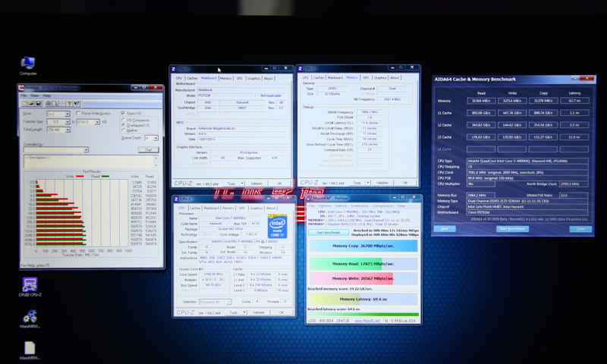Click the Save floppy icon in ATTO toolbar
607x364 pixels.
click(39, 103)
